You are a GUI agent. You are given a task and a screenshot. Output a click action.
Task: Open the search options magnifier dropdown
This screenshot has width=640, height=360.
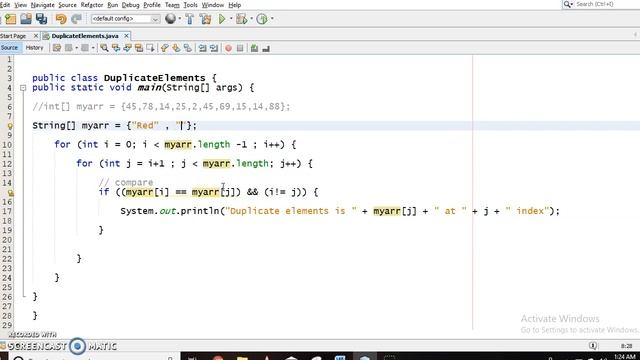(x=568, y=4)
